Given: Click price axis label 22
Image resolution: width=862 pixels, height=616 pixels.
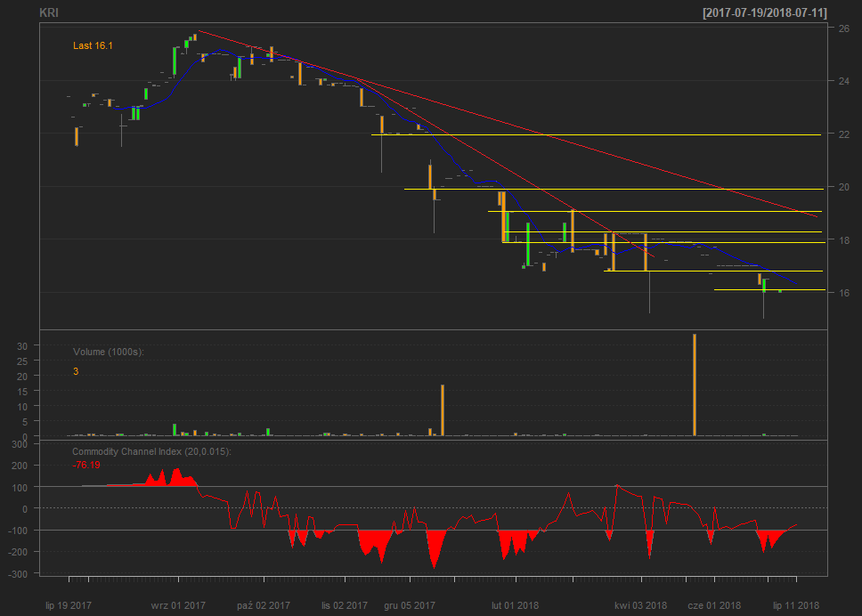Looking at the screenshot, I should point(844,134).
